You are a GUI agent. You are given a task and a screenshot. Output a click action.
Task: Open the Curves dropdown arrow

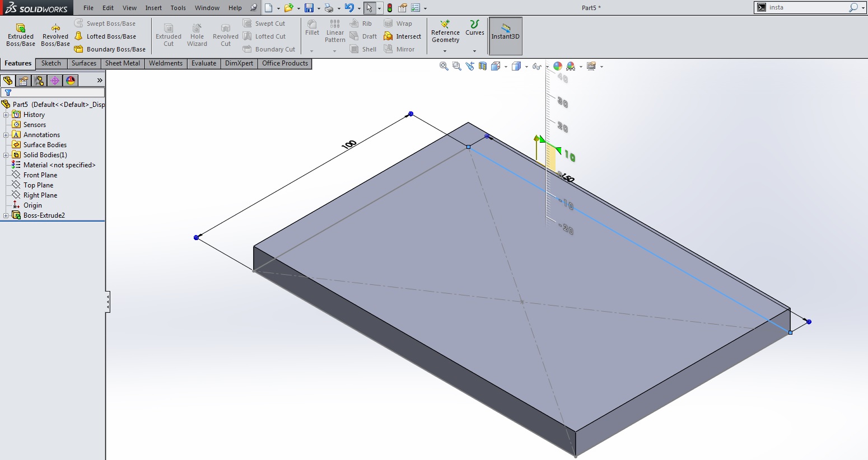point(474,51)
